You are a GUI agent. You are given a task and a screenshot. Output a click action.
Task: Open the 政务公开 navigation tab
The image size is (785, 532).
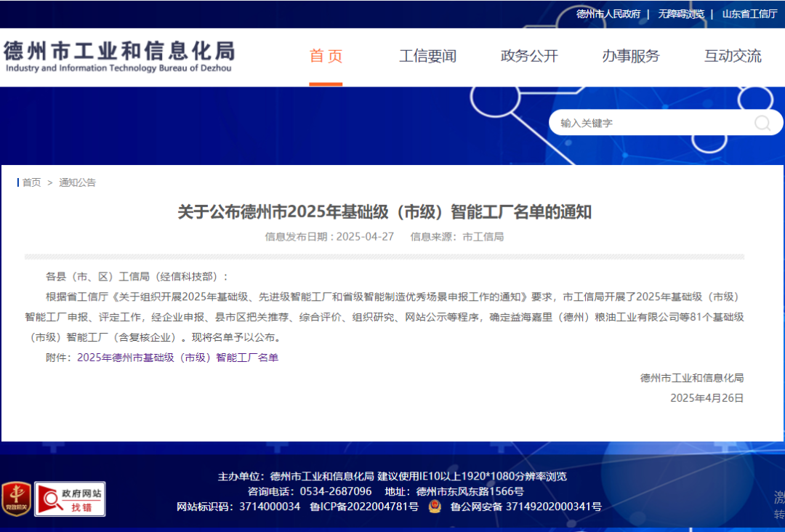(529, 56)
